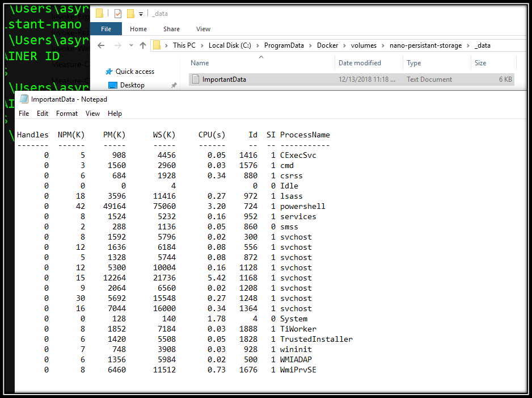Select volumes in the breadcrumb path
Image resolution: width=532 pixels, height=398 pixels.
[x=364, y=45]
